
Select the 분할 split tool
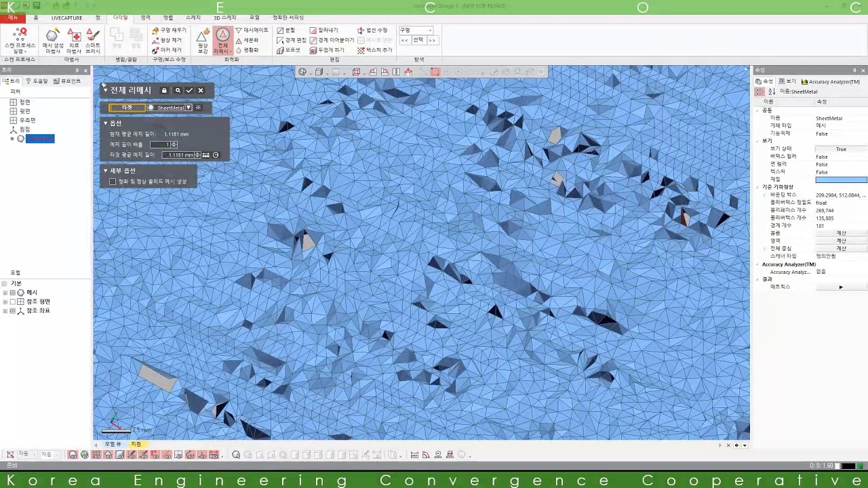[x=286, y=30]
